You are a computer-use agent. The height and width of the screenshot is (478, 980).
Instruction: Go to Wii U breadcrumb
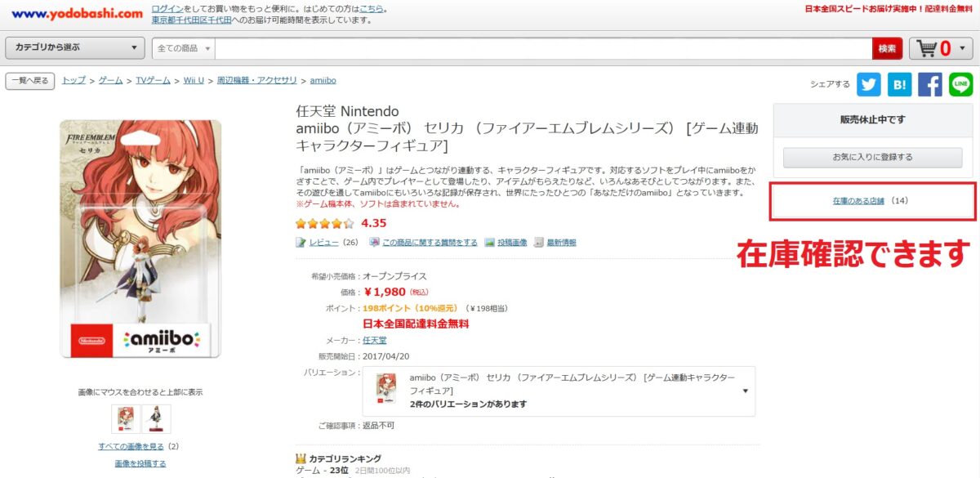click(x=194, y=81)
